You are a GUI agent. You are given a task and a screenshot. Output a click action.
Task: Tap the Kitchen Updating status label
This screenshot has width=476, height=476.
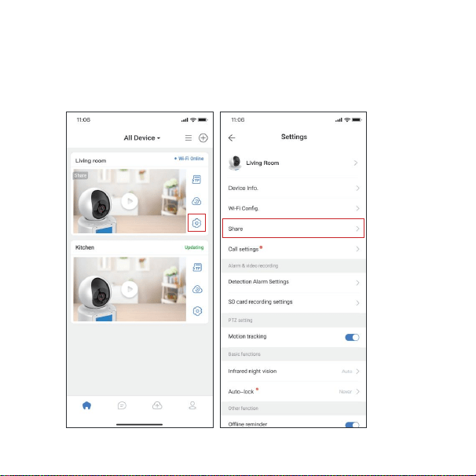tap(194, 247)
